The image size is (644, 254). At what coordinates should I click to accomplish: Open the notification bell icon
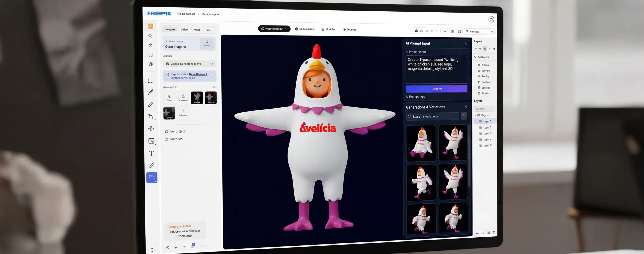192,246
